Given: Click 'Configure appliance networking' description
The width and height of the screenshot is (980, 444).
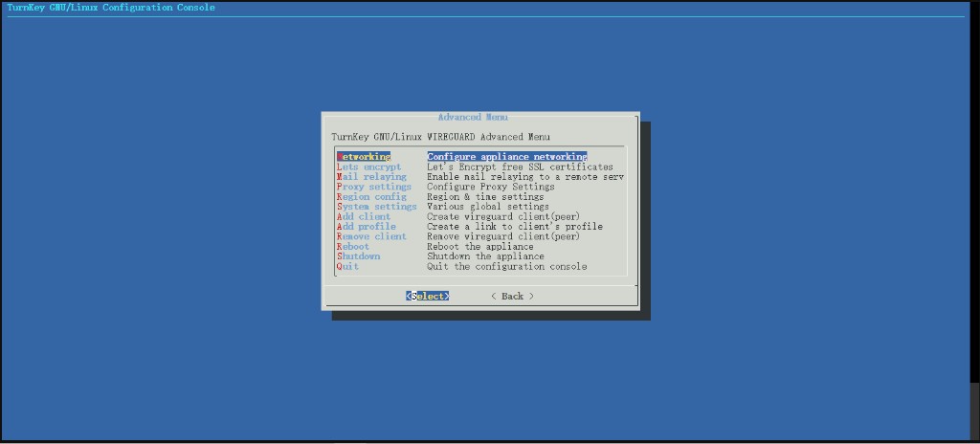Looking at the screenshot, I should tap(507, 156).
